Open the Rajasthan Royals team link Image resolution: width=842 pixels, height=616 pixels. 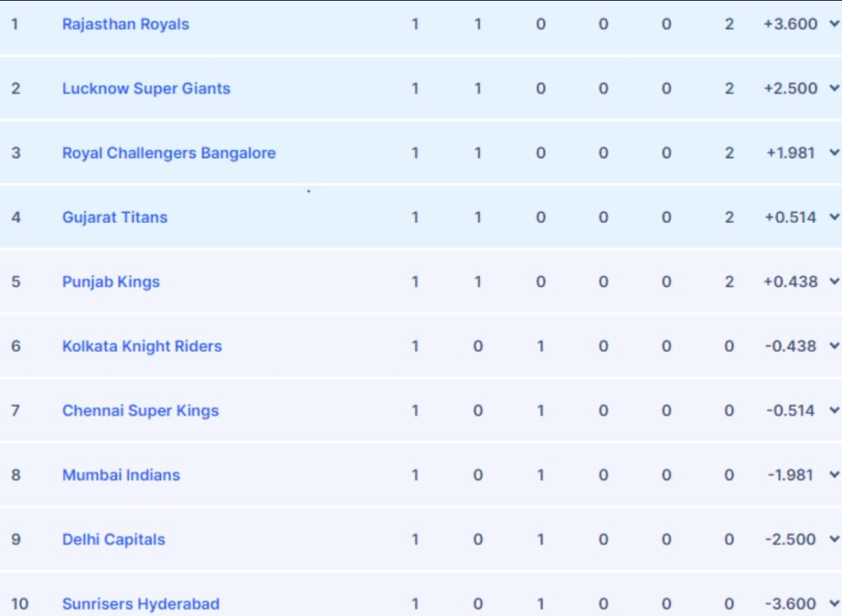pyautogui.click(x=126, y=24)
